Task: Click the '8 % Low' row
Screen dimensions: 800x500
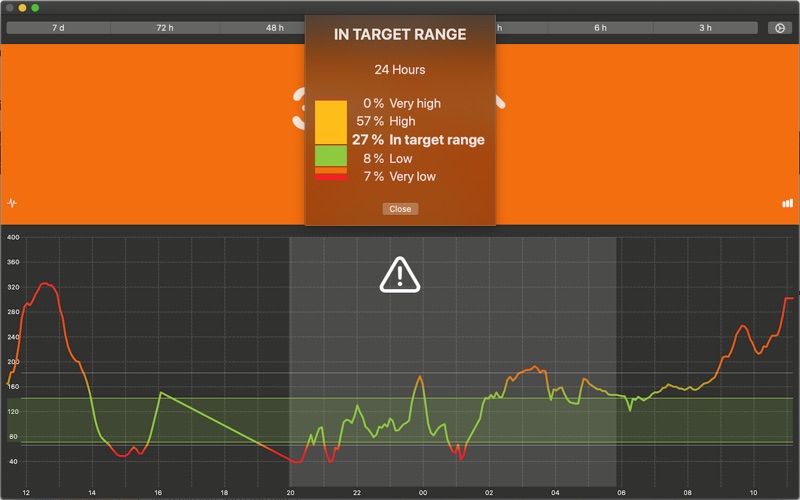Action: point(387,159)
